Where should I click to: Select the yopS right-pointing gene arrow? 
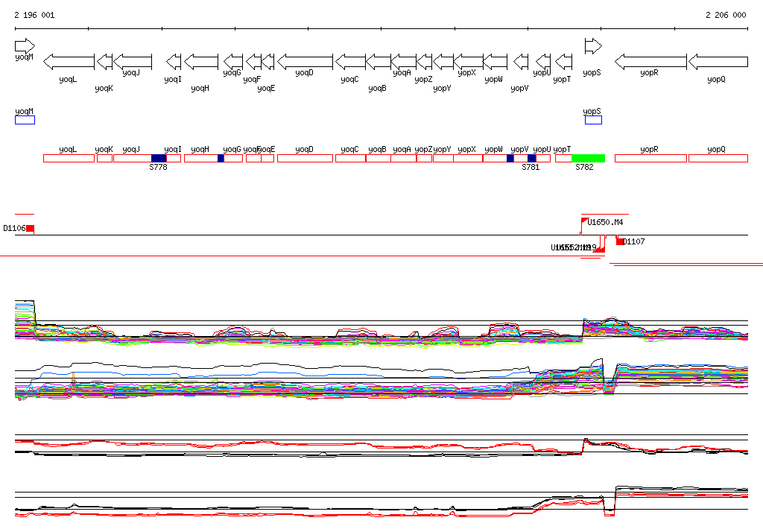592,46
